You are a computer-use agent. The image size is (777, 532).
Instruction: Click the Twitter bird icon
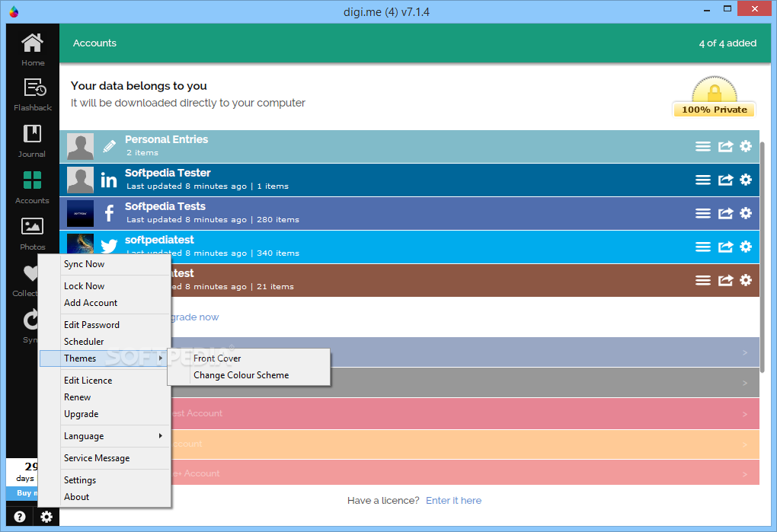tap(109, 246)
